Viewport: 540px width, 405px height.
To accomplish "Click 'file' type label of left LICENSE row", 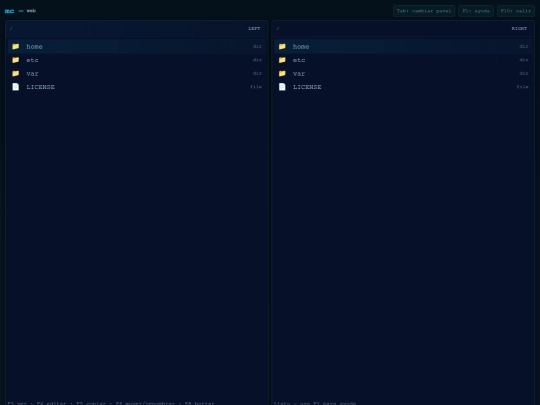I will click(256, 87).
